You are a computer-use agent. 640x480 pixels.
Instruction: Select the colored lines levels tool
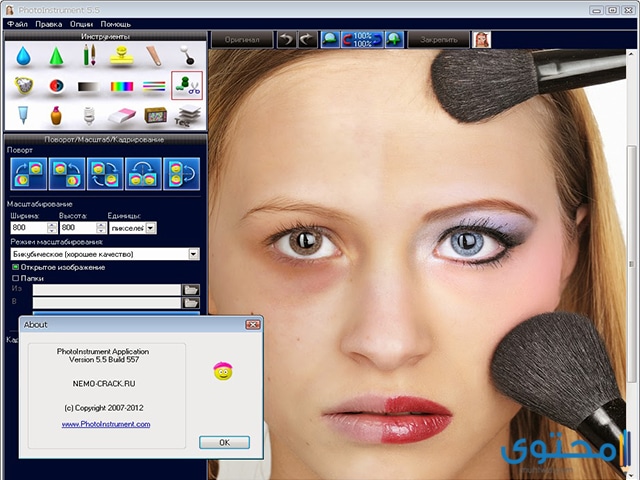[154, 86]
